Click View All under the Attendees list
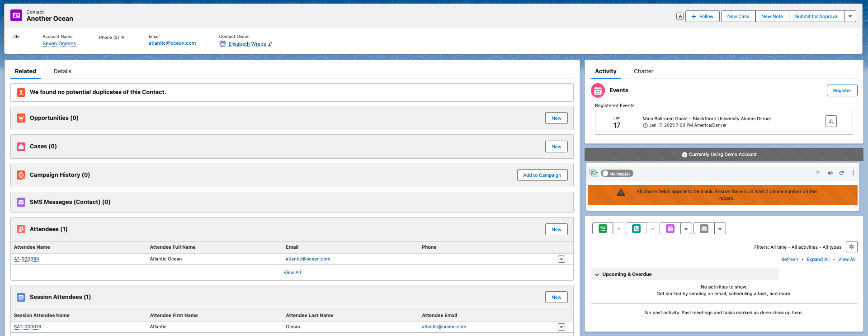Image resolution: width=868 pixels, height=336 pixels. tap(292, 272)
